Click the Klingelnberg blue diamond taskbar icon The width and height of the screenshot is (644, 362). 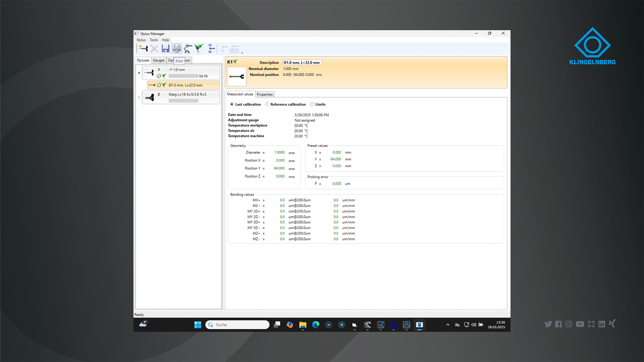coord(393,325)
